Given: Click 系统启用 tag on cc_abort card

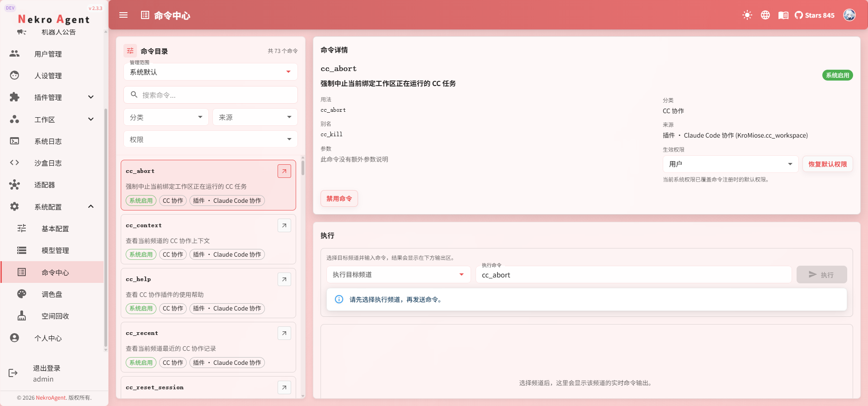Looking at the screenshot, I should click(141, 201).
